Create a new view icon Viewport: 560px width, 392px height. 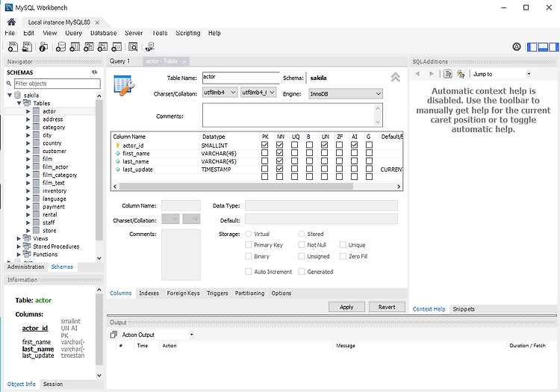pos(89,47)
